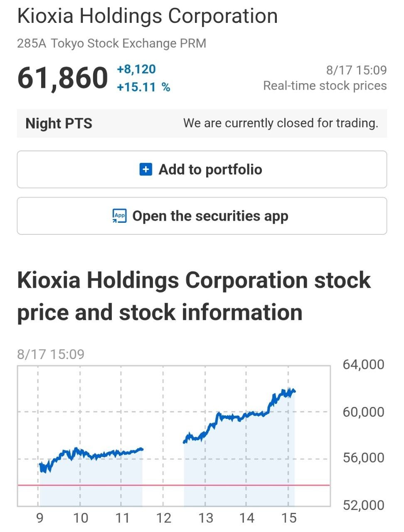
Task: Click the blue plus icon for portfolio
Action: tap(145, 170)
